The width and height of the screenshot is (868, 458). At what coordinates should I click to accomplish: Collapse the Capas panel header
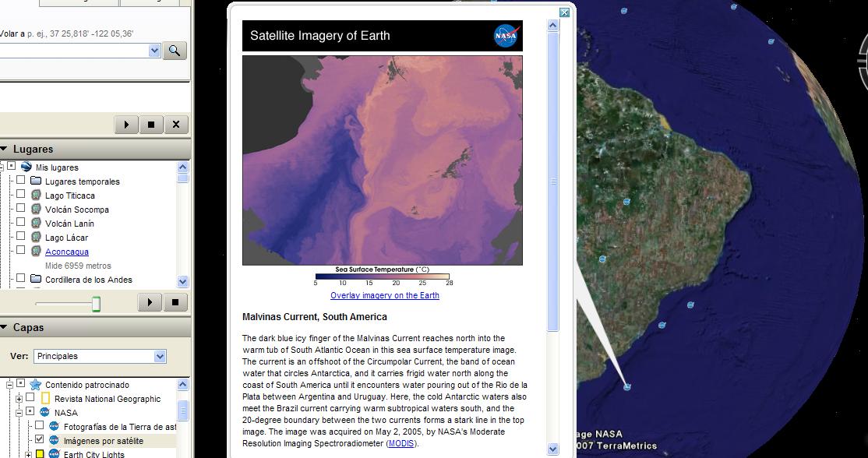(4, 328)
